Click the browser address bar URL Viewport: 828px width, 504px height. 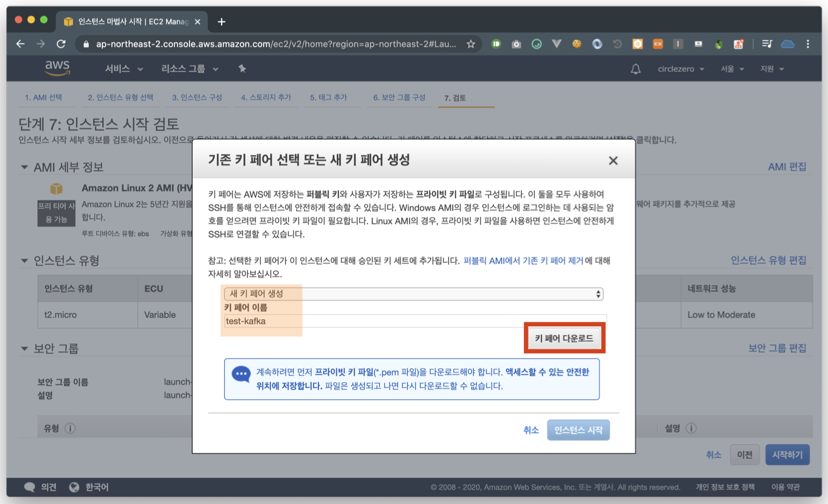tap(276, 44)
